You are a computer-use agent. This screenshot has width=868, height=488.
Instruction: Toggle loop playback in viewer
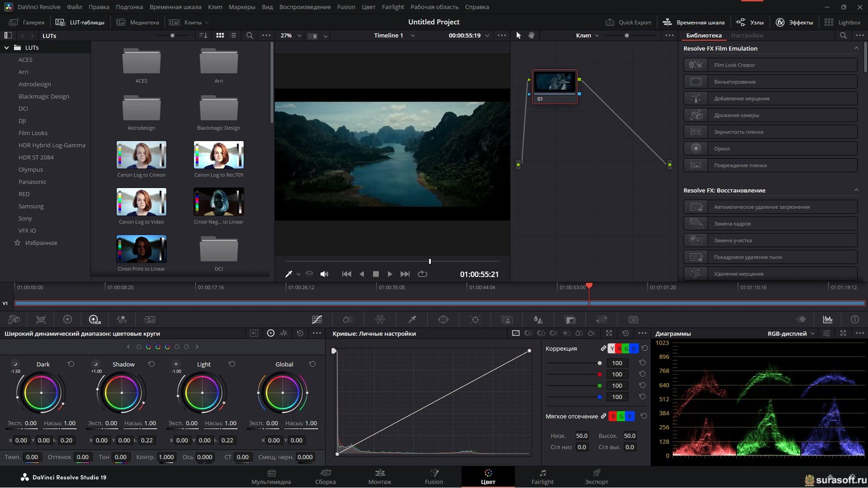click(422, 274)
